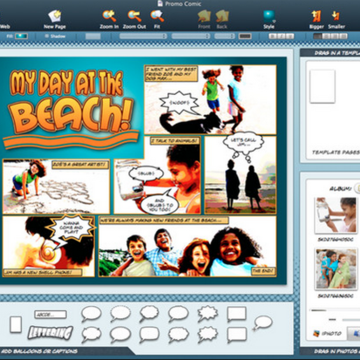This screenshot has width=360, height=360.
Task: Open the Fill color swatch
Action: tap(21, 36)
